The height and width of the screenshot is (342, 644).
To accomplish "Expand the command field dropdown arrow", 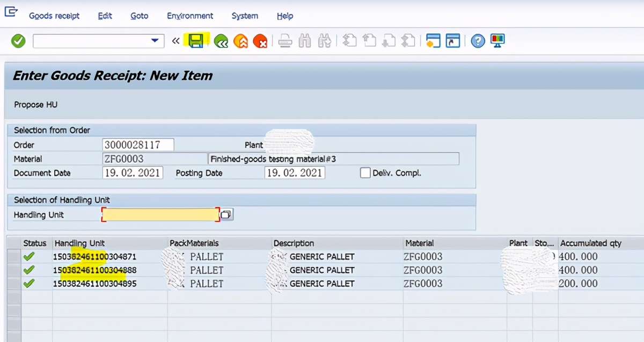I will click(x=155, y=41).
